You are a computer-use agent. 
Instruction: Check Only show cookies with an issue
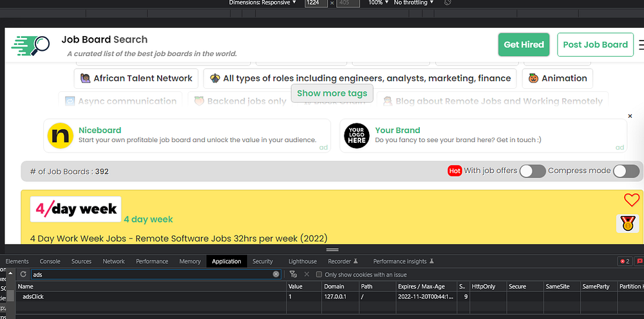click(319, 275)
